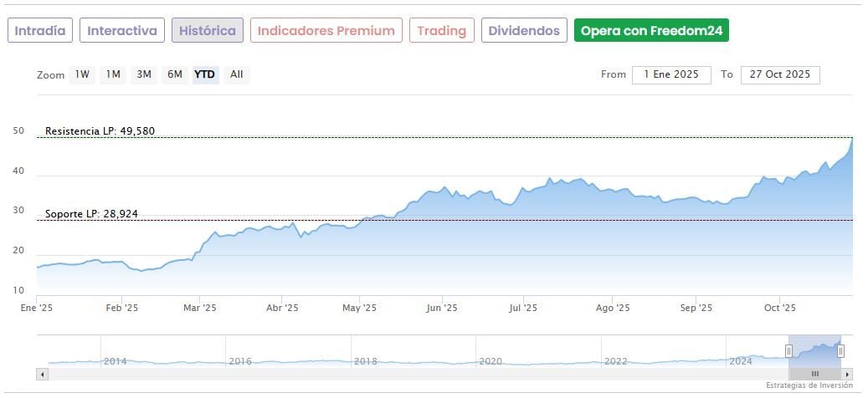The image size is (868, 398).
Task: Select the 6M zoom range
Action: click(x=174, y=74)
